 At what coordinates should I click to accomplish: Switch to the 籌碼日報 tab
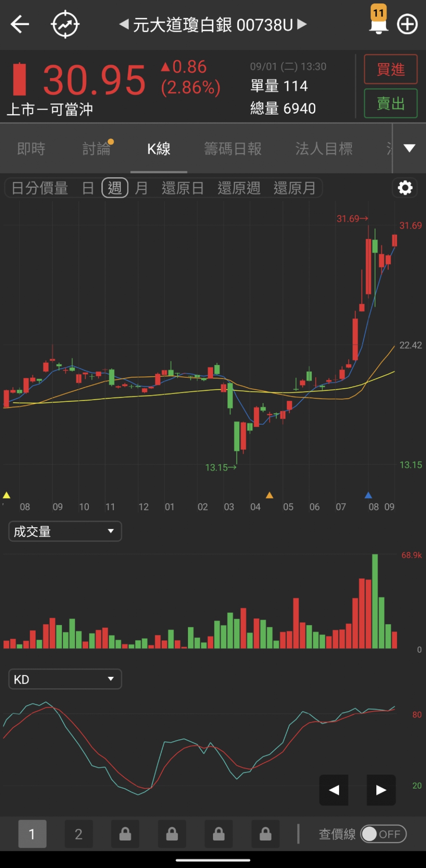pyautogui.click(x=233, y=149)
